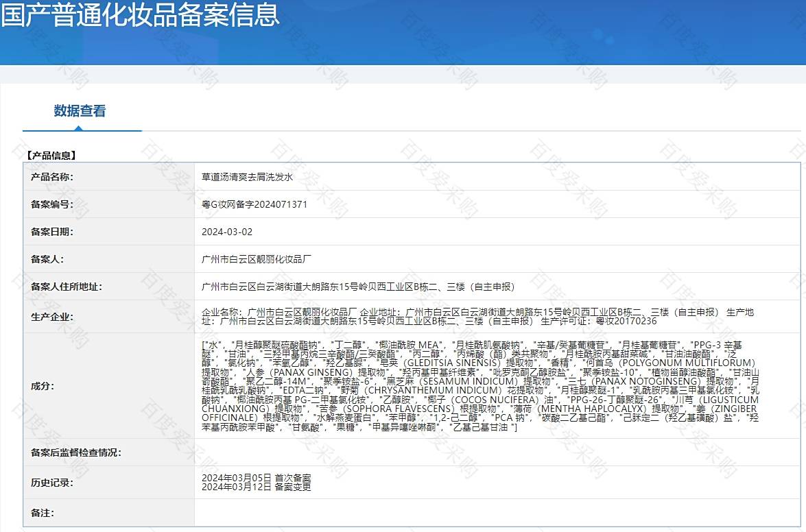The width and height of the screenshot is (806, 532).
Task: Select the 2024年03月12日 备案变更 record
Action: click(256, 487)
